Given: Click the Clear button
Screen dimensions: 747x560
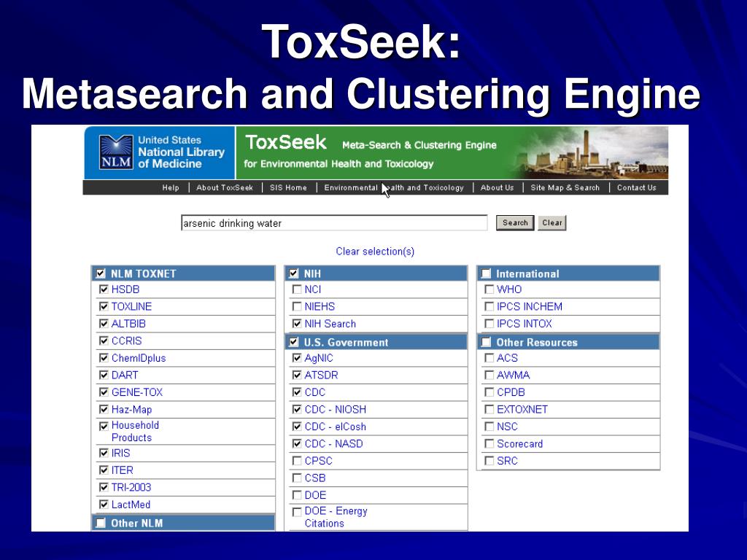Looking at the screenshot, I should coord(552,223).
